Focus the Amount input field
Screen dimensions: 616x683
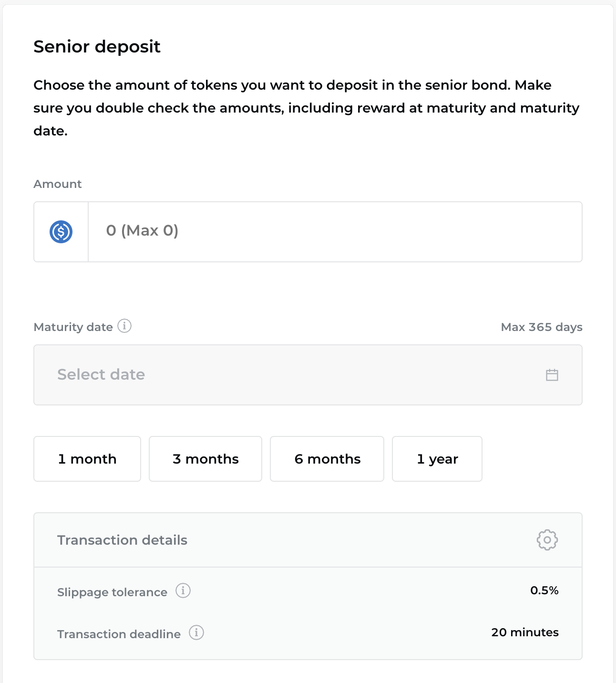[335, 232]
